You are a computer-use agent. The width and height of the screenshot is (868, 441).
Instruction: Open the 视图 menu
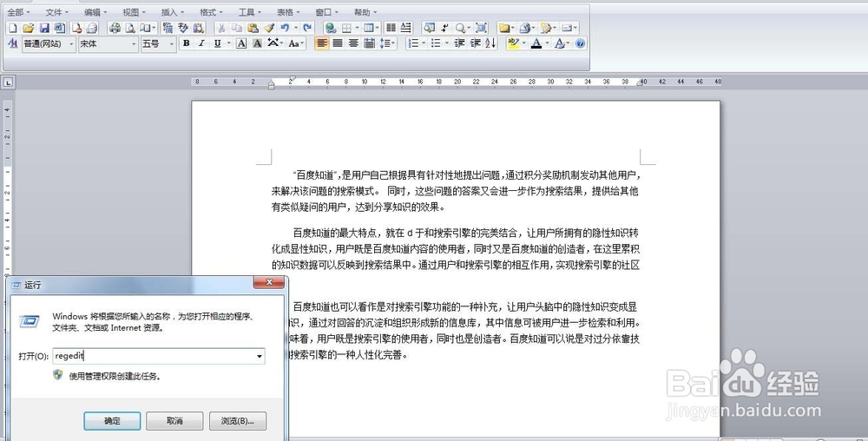tap(134, 12)
